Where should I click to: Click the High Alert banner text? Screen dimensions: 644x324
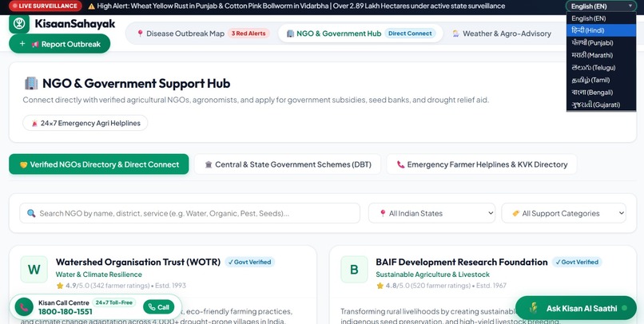(301, 6)
